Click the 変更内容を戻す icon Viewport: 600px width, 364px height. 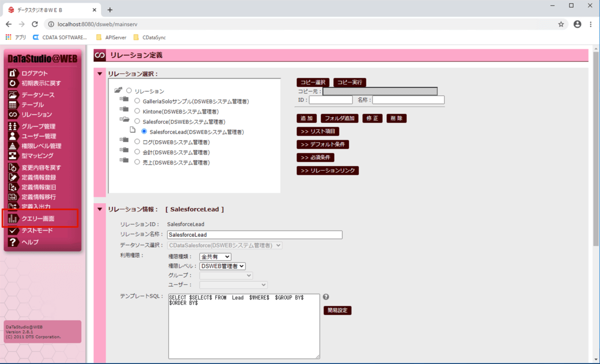tap(13, 167)
